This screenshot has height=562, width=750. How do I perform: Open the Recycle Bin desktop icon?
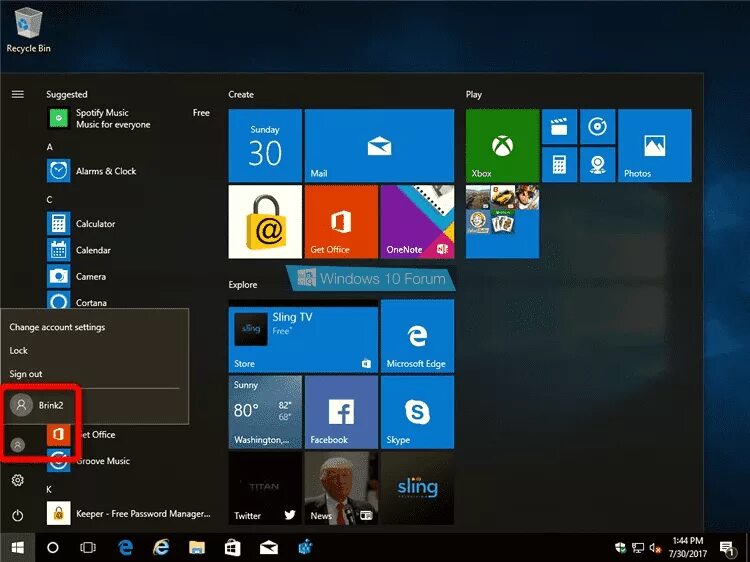pos(28,30)
